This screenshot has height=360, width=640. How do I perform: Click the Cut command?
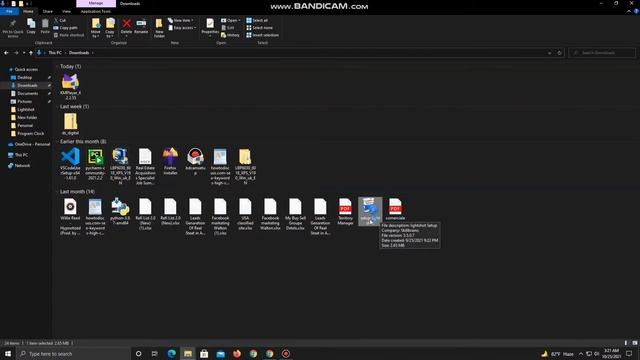[60, 20]
